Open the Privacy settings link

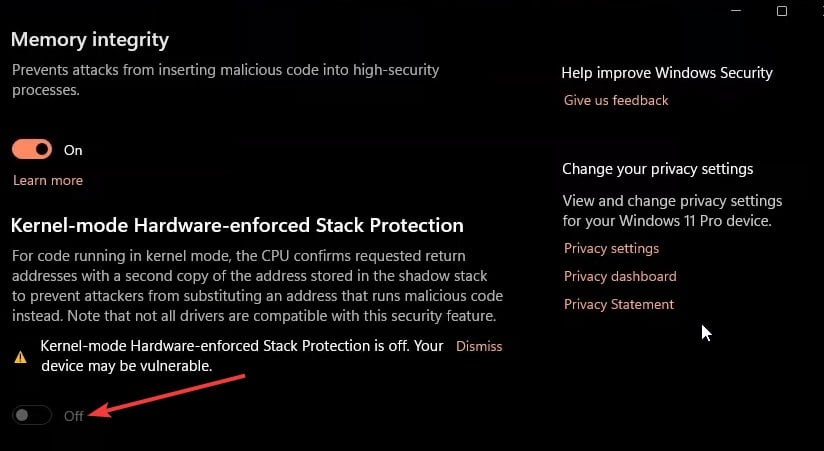[611, 248]
